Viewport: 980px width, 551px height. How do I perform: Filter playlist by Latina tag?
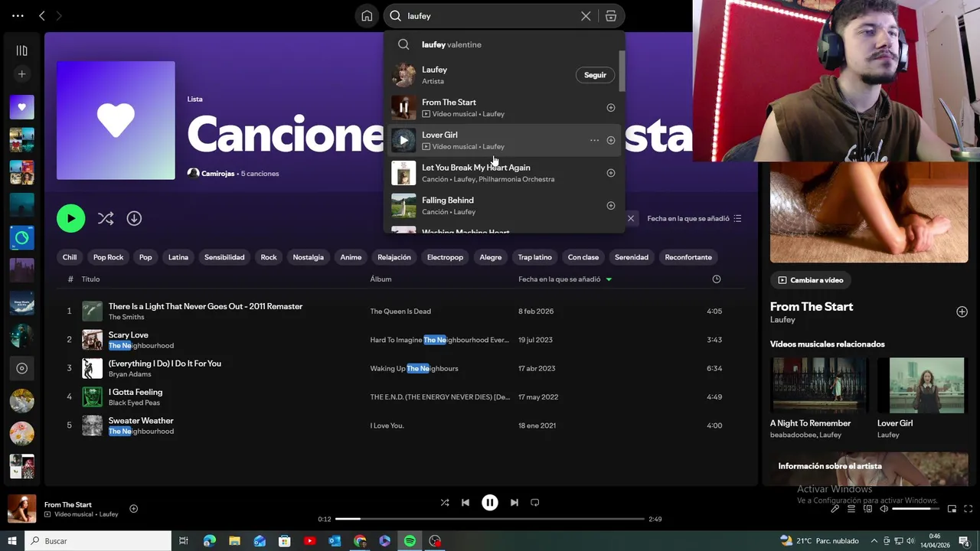pyautogui.click(x=178, y=257)
